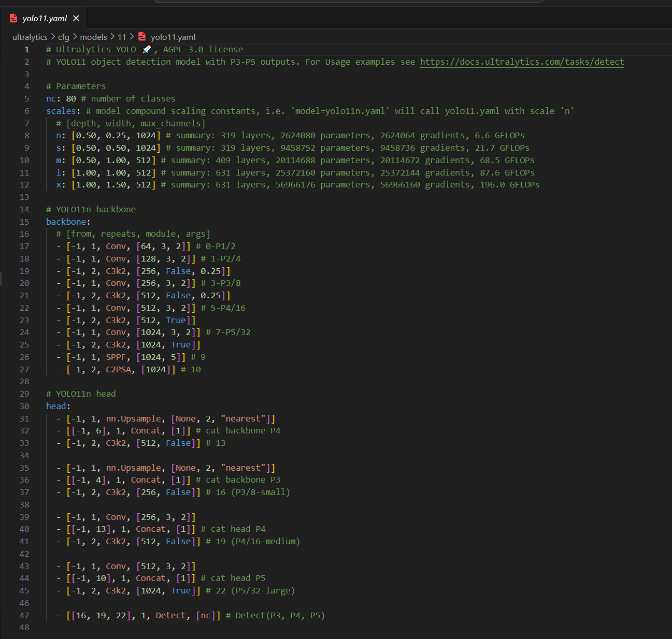Click '# cat backbone P3' comment
672x639 pixels.
point(238,480)
